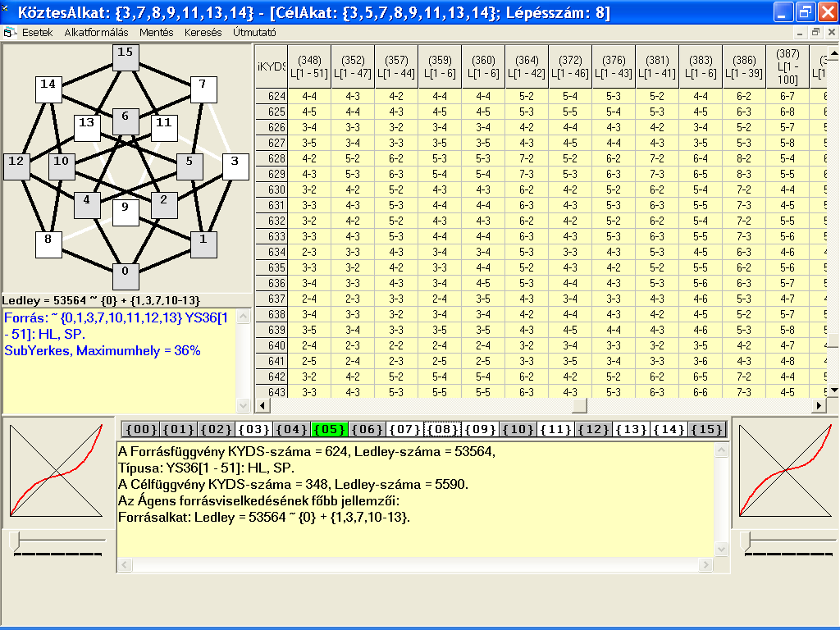Click table scroll left arrow

point(262,405)
